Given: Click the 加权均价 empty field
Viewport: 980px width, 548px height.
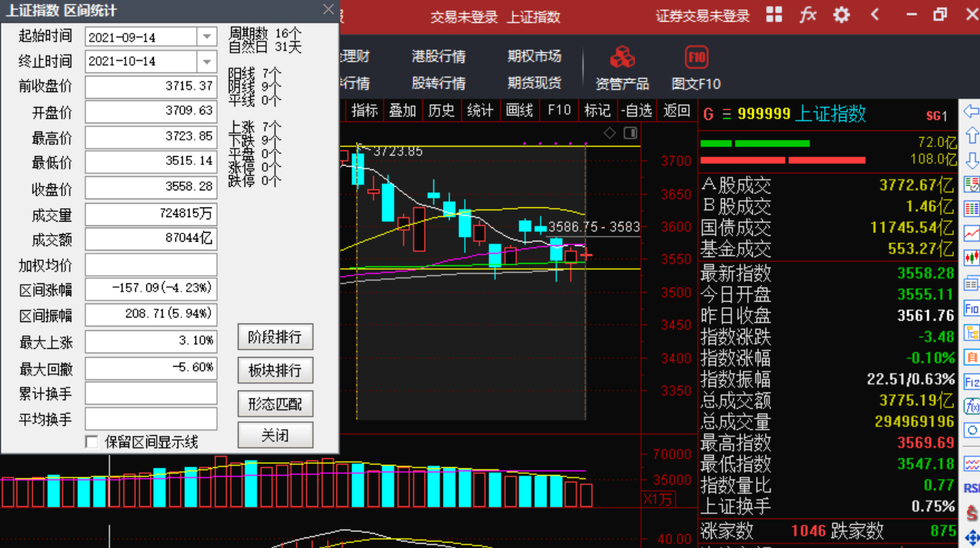Looking at the screenshot, I should pos(151,265).
